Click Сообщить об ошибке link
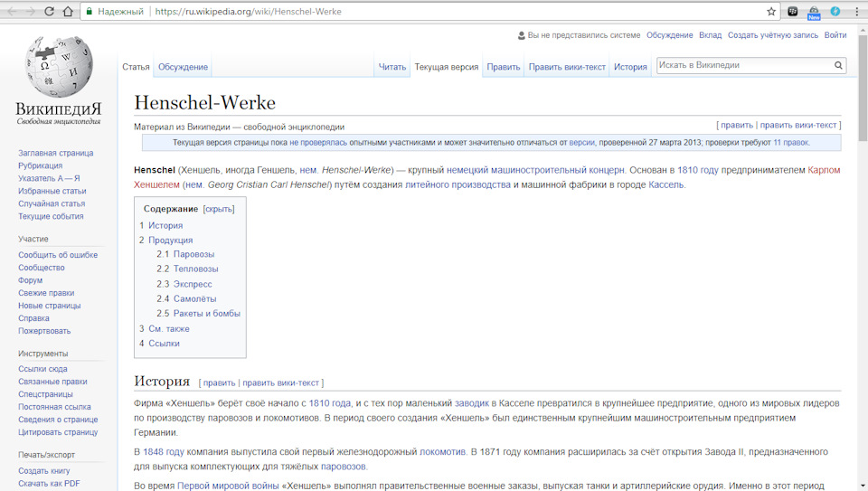Image resolution: width=868 pixels, height=491 pixels. point(58,255)
